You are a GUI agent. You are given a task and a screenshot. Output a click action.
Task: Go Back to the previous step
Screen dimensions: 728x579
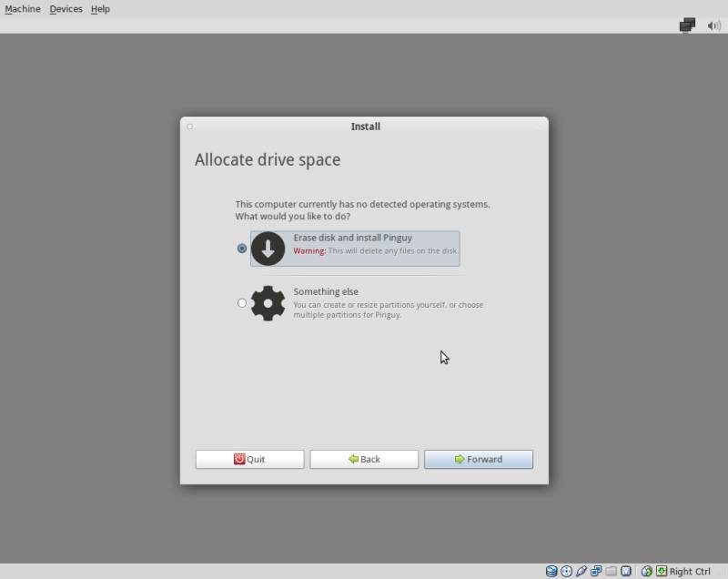[x=364, y=459]
